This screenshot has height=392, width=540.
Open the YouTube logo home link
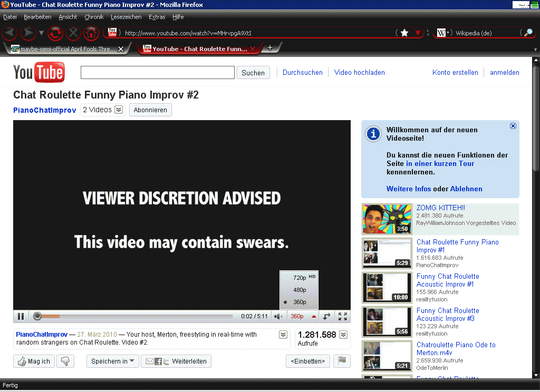(39, 72)
